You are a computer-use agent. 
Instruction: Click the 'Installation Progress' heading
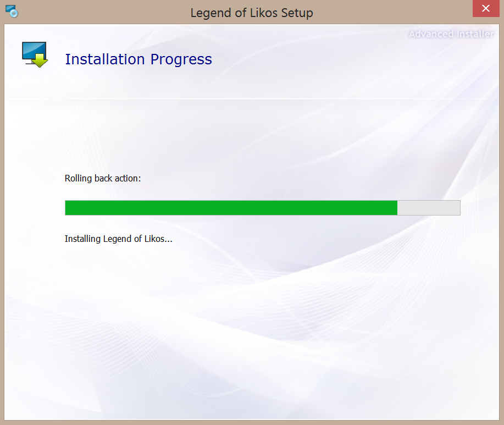(x=139, y=59)
